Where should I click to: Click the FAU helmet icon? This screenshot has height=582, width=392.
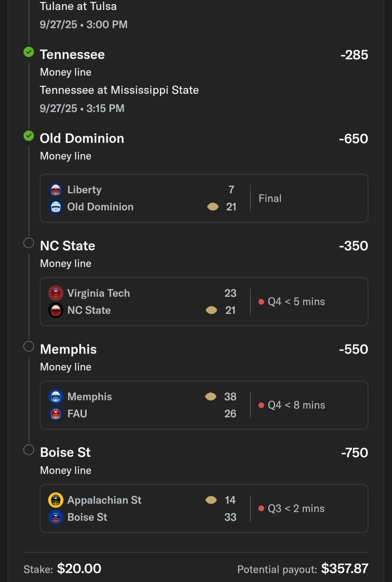pyautogui.click(x=56, y=414)
